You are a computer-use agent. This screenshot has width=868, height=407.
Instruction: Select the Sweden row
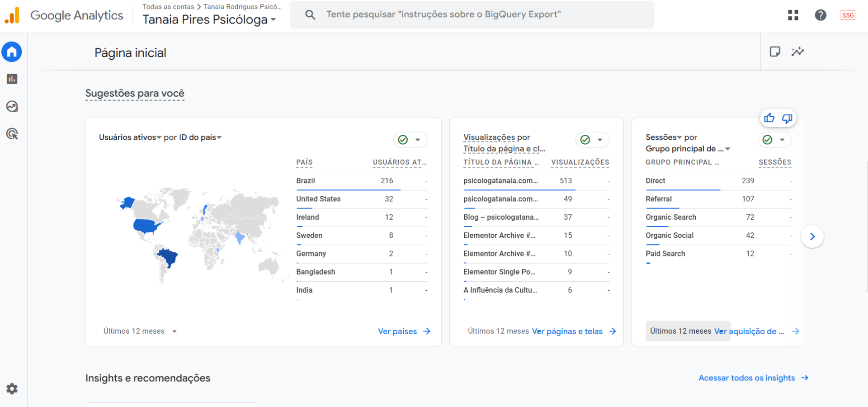[362, 236]
